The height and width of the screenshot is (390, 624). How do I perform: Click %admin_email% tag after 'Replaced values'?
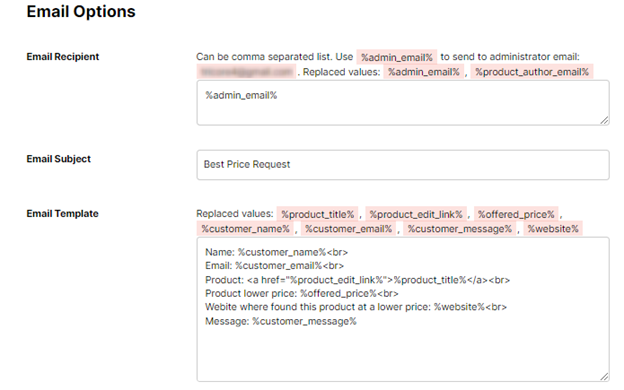coord(424,72)
